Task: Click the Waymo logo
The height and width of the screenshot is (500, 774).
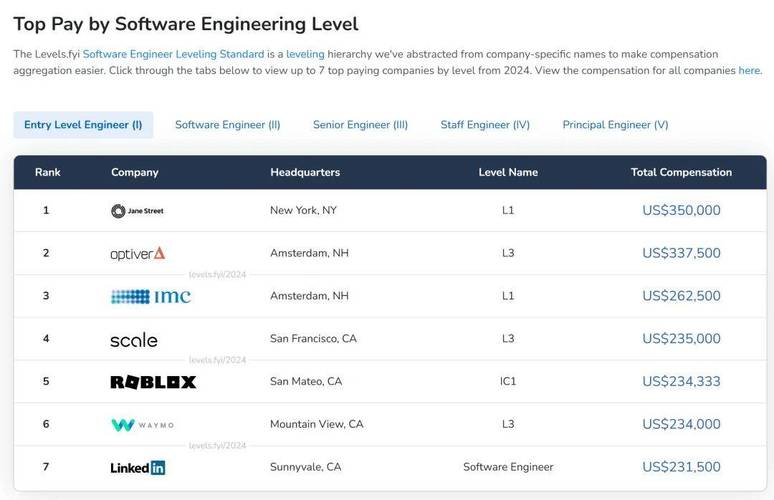Action: point(143,424)
